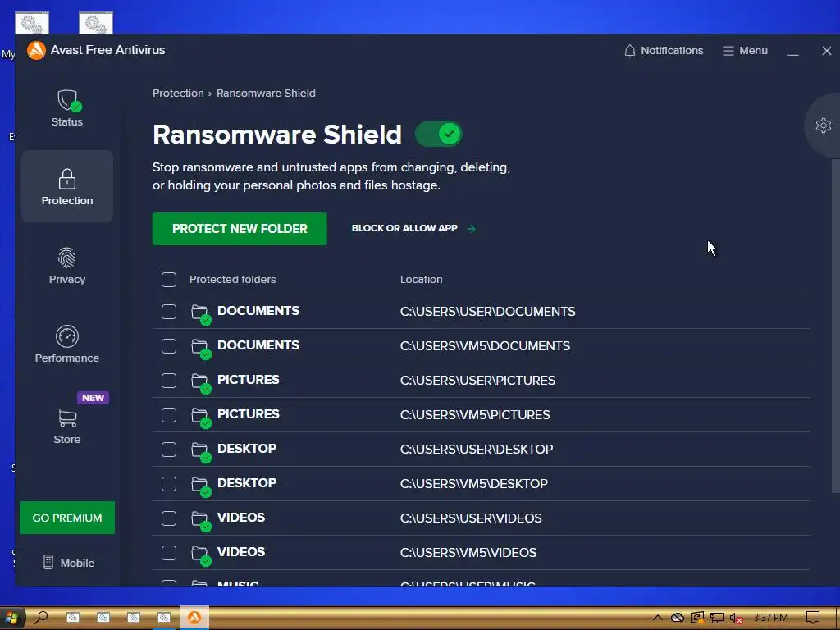840x630 pixels.
Task: Open the Status shield section
Action: [67, 108]
